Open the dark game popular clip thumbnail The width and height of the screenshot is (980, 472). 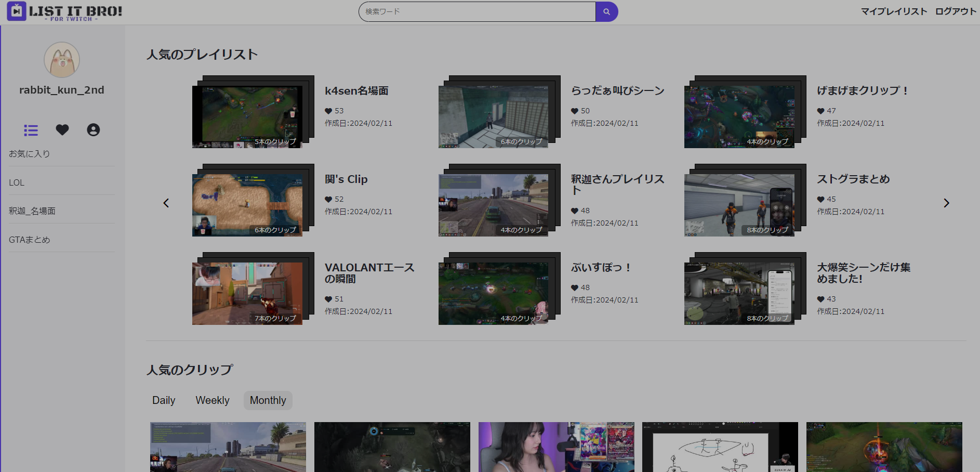click(x=392, y=447)
